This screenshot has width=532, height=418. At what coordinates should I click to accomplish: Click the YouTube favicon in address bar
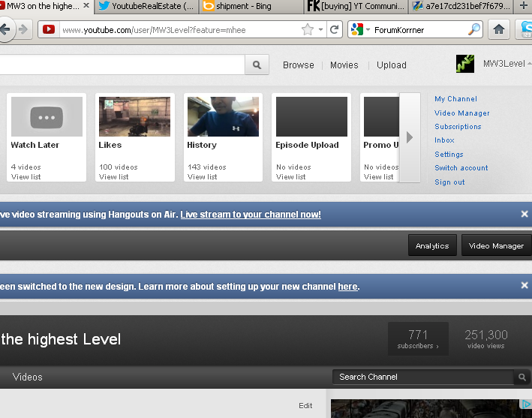49,29
